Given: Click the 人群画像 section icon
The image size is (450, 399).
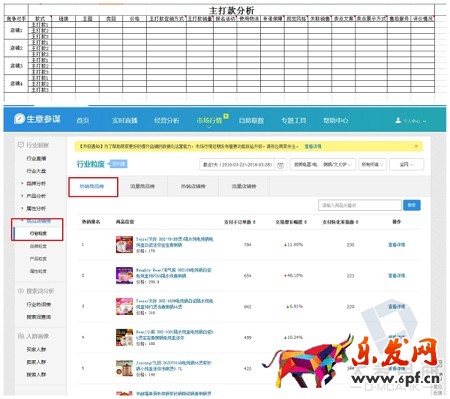Looking at the screenshot, I should [21, 336].
